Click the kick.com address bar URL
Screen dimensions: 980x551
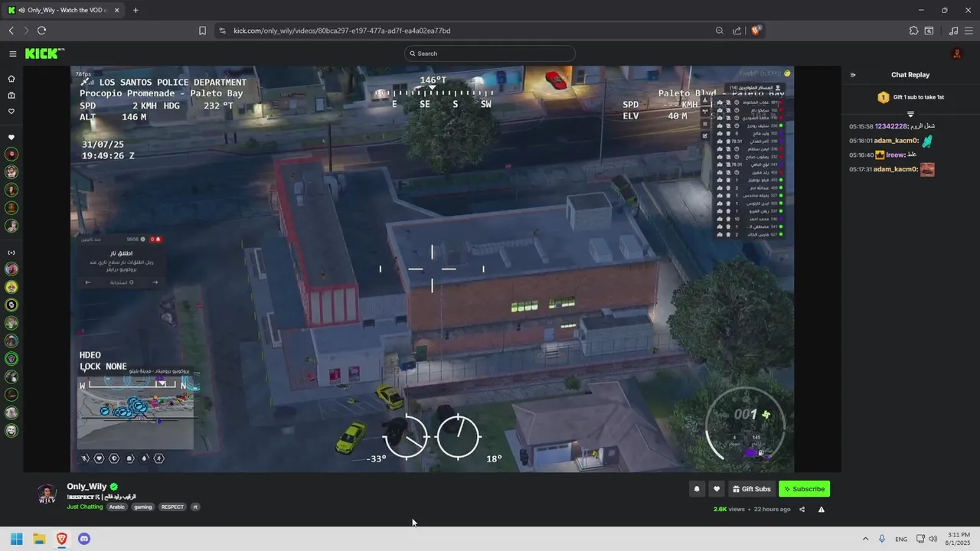coord(341,31)
